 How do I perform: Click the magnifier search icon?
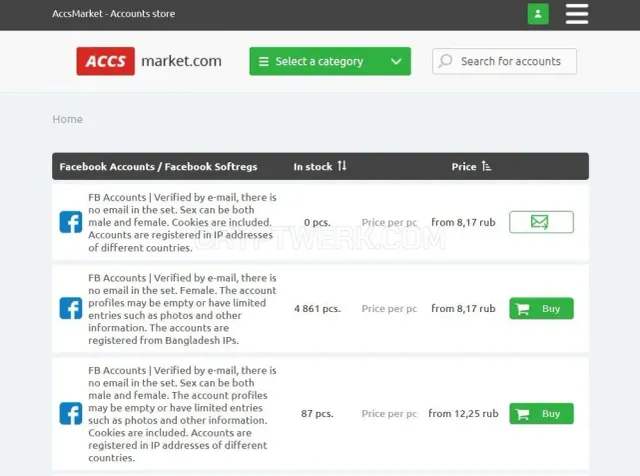click(x=445, y=61)
